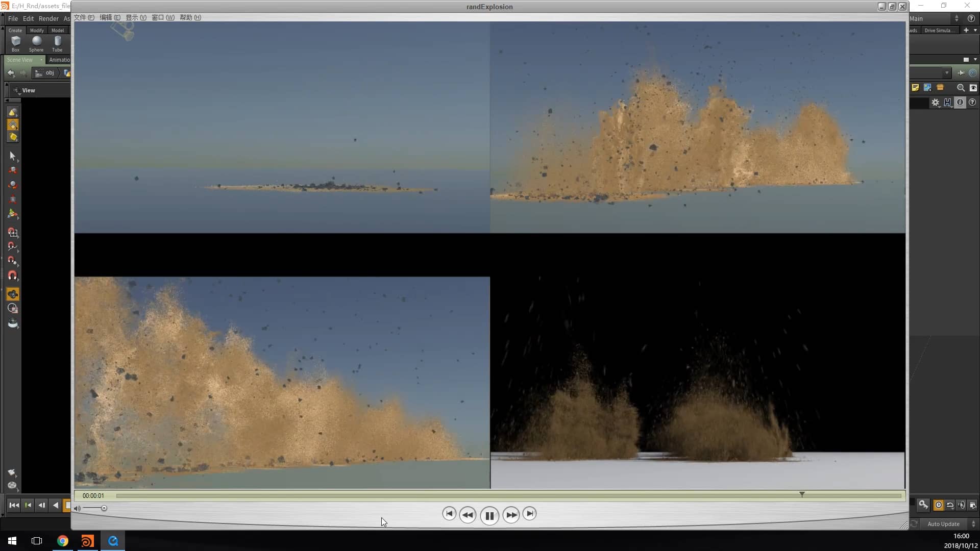Activate the highlighted Geometry selection mode icon
The height and width of the screenshot is (551, 980).
[13, 125]
